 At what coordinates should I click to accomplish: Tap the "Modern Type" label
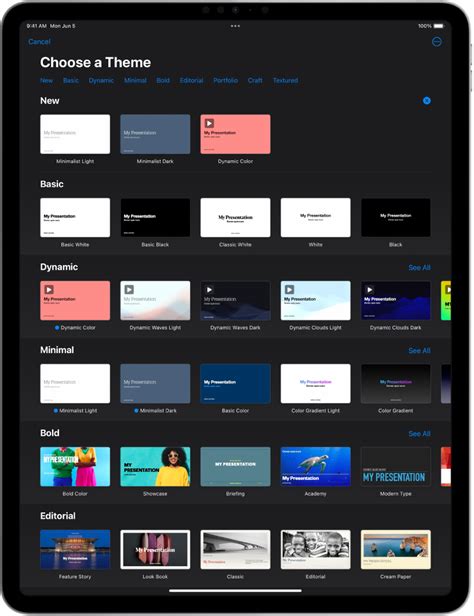tap(395, 494)
